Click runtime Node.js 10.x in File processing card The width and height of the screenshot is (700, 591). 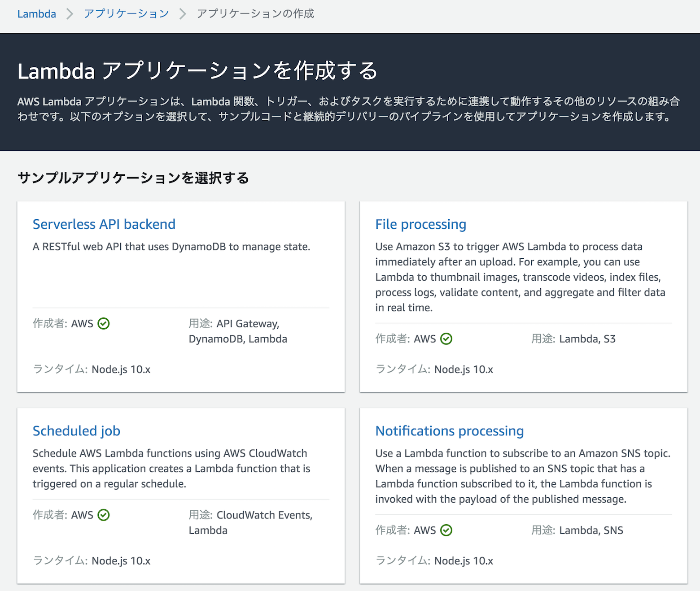464,369
